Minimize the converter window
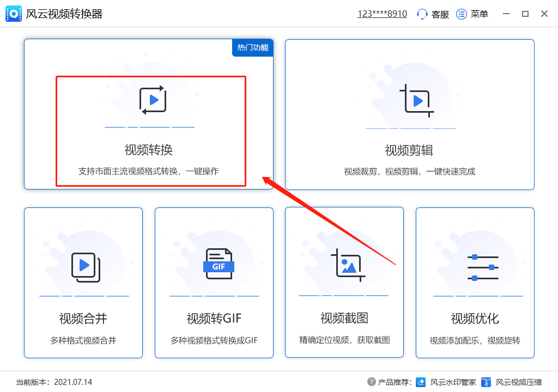This screenshot has height=392, width=558. 506,14
